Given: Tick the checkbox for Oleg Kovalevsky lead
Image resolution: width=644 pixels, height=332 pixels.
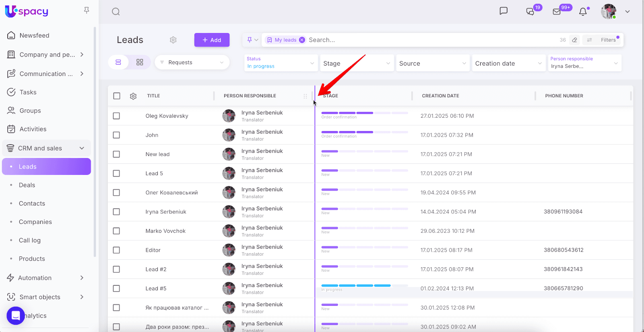Looking at the screenshot, I should click(117, 116).
